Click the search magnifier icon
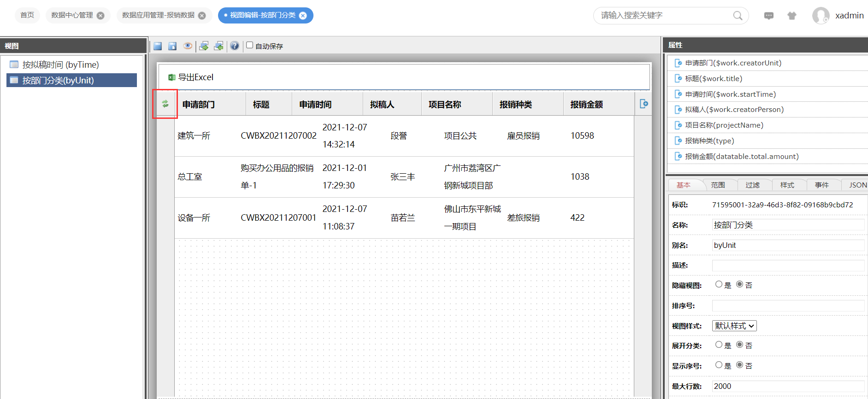This screenshot has height=399, width=868. tap(738, 16)
